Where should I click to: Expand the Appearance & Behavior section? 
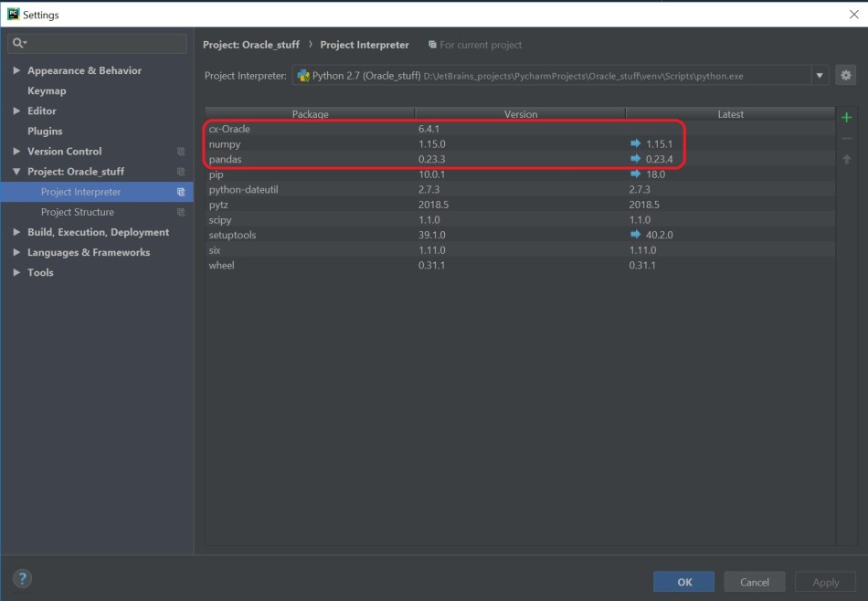[x=16, y=70]
